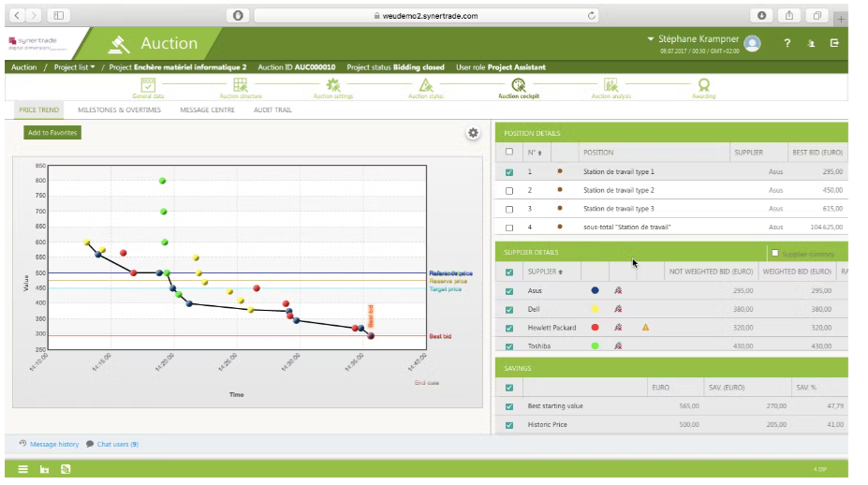Uncheck the Dell supplier checkbox

[x=509, y=309]
